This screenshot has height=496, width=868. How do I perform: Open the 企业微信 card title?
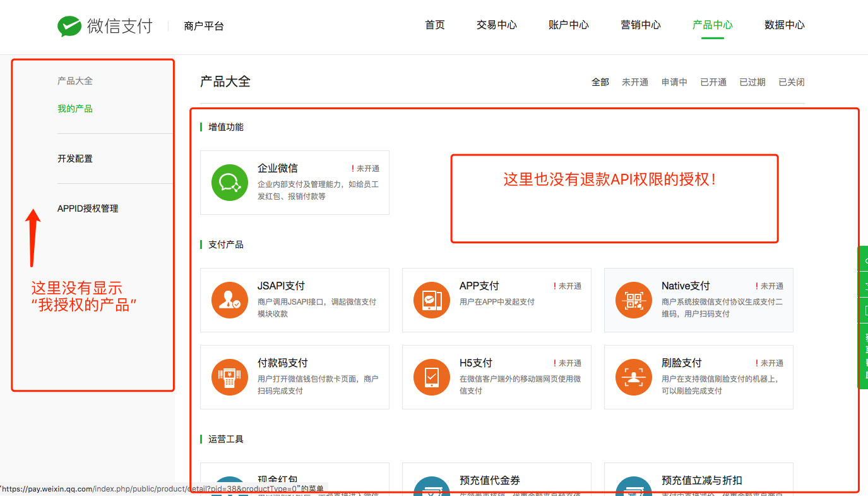(278, 168)
